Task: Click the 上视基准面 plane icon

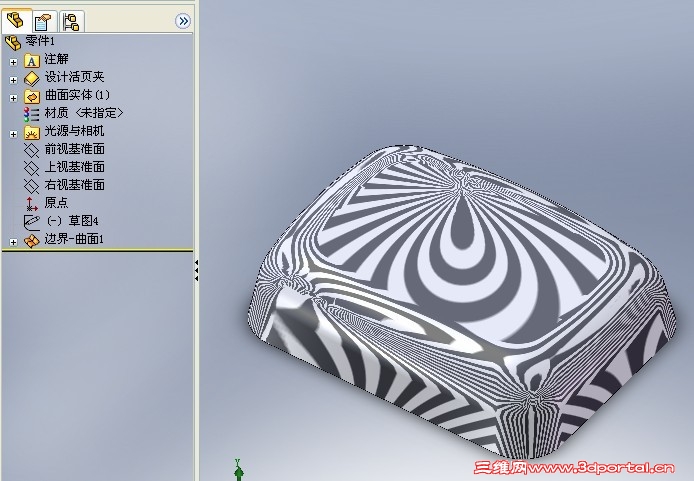Action: 31,169
